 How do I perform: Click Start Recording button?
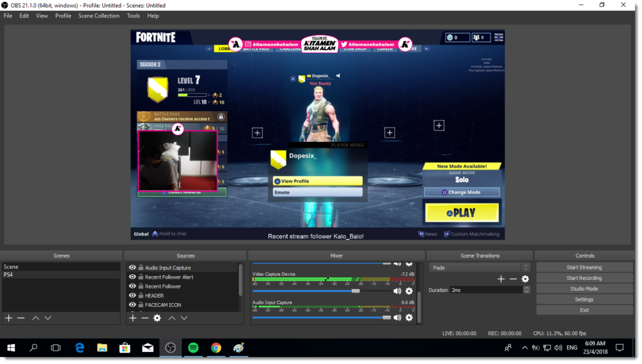tap(584, 278)
